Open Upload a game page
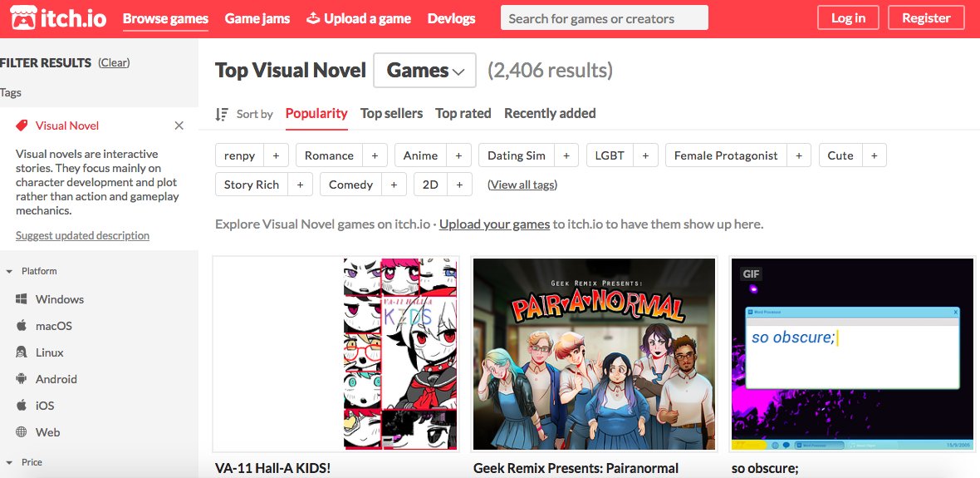The width and height of the screenshot is (980, 478). coord(358,18)
